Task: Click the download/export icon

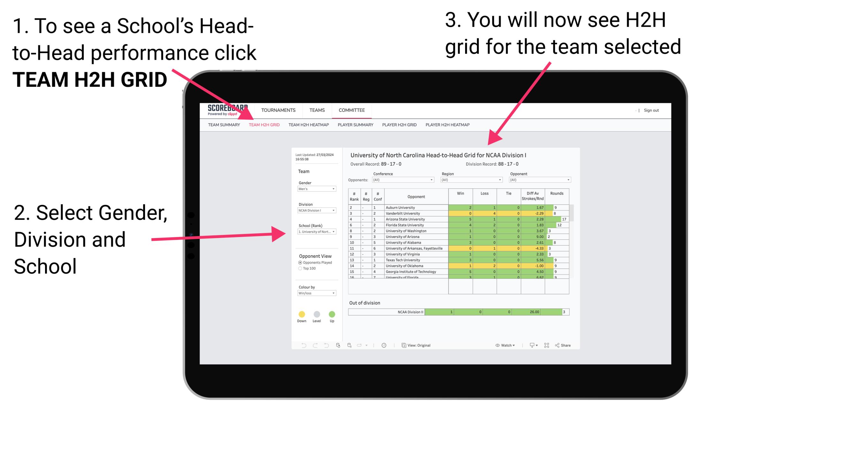Action: coord(530,345)
